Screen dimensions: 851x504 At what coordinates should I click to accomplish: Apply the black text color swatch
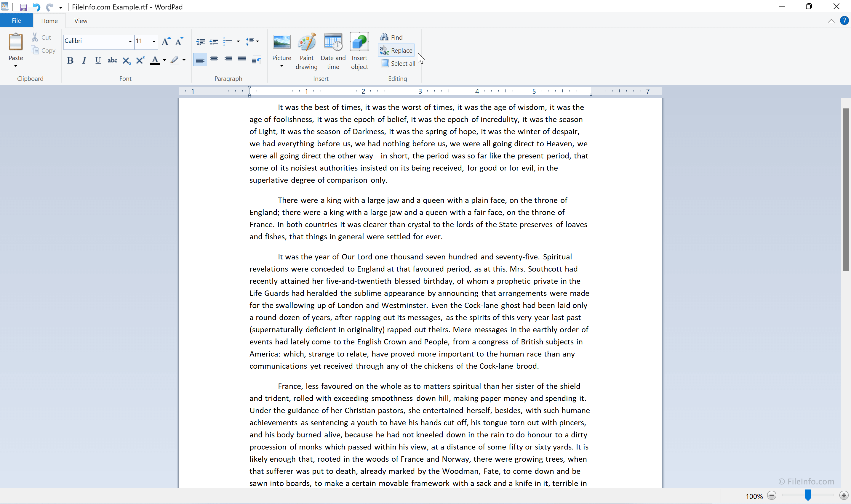click(x=155, y=60)
